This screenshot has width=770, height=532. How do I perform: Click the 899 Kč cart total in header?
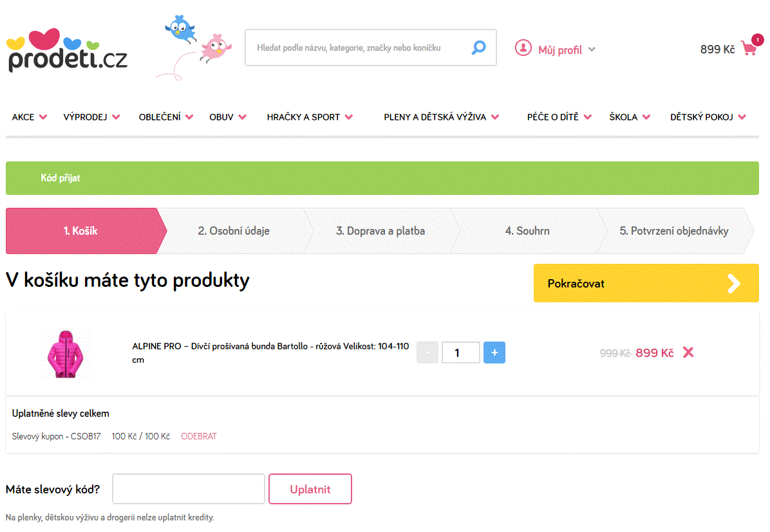(x=717, y=49)
